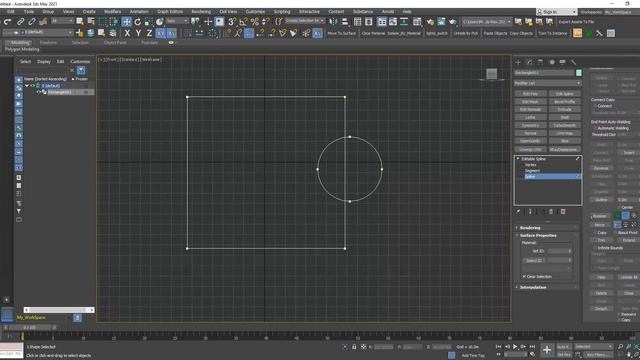Screen dimensions: 640x360
Task: Click the Align tool icon
Action: click(345, 22)
